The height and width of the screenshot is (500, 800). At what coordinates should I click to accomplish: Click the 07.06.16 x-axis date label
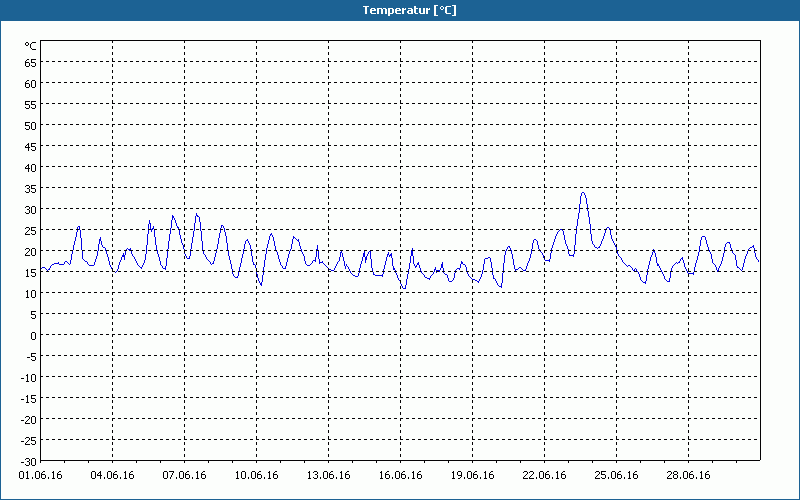(x=185, y=476)
